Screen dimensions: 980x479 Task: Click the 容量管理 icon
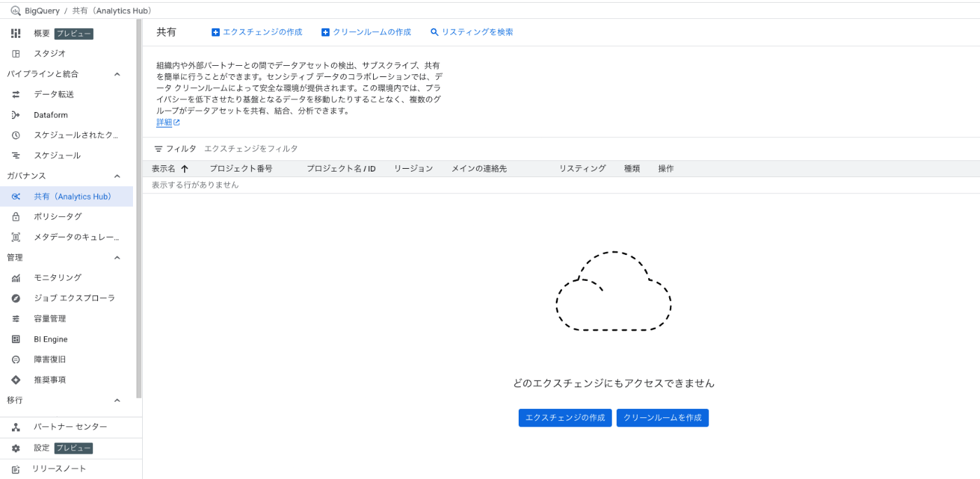(16, 319)
